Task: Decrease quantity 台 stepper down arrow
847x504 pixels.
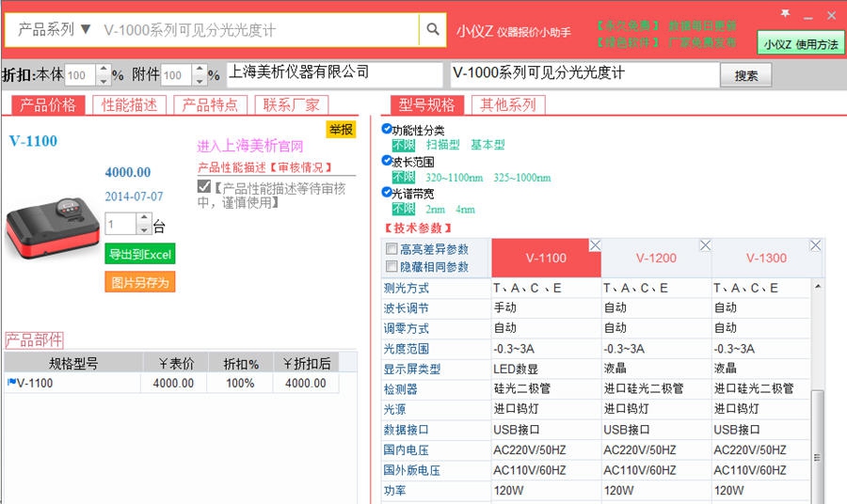Action: (x=144, y=229)
